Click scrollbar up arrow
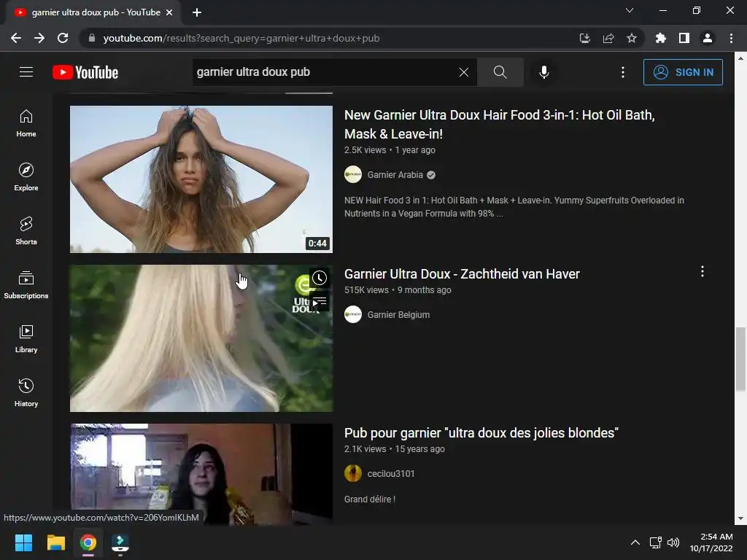This screenshot has height=560, width=747. pos(740,58)
